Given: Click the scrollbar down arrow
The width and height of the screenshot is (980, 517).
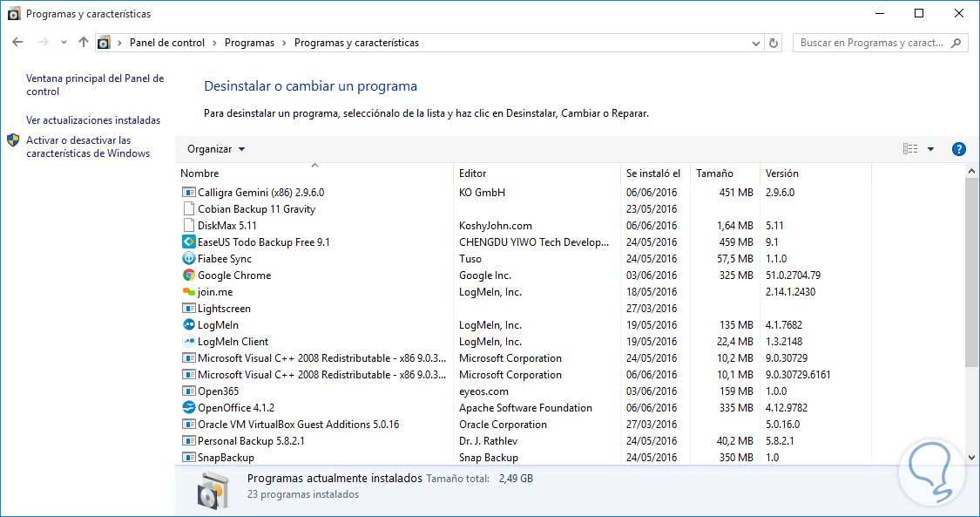Looking at the screenshot, I should click(971, 458).
